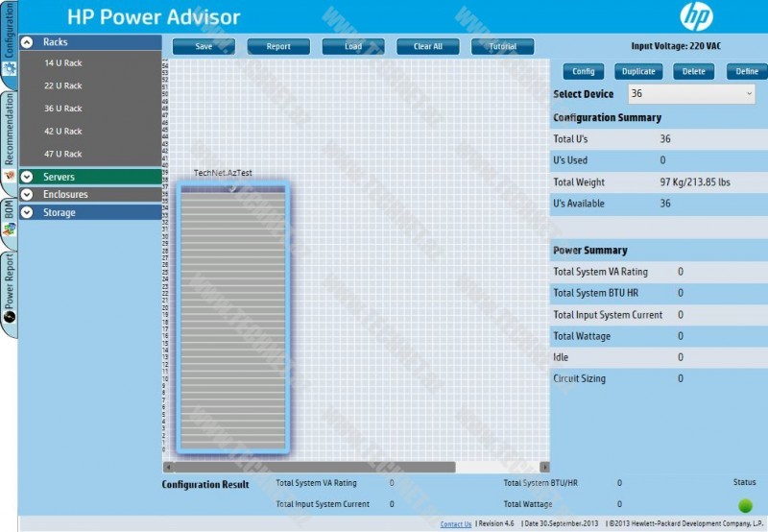Click the Report button
Image resolution: width=768 pixels, height=532 pixels.
point(278,46)
